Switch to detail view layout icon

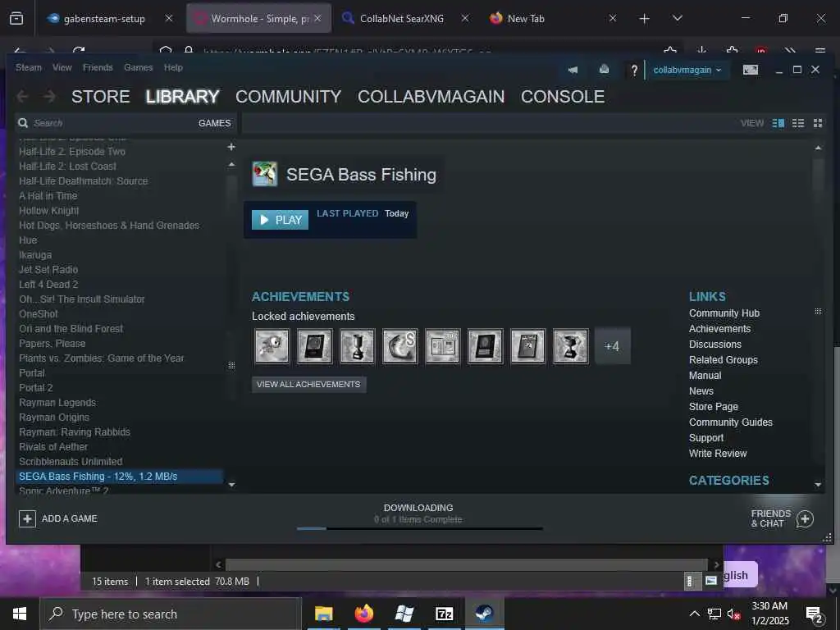pyautogui.click(x=778, y=123)
